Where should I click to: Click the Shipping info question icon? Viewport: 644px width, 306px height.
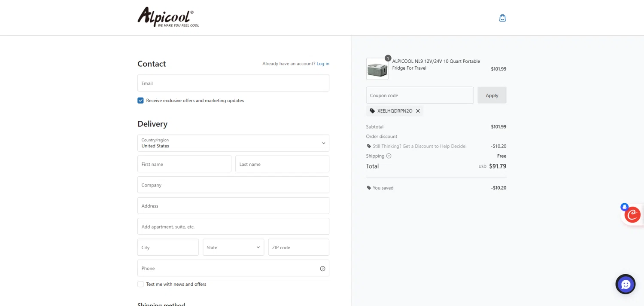389,156
